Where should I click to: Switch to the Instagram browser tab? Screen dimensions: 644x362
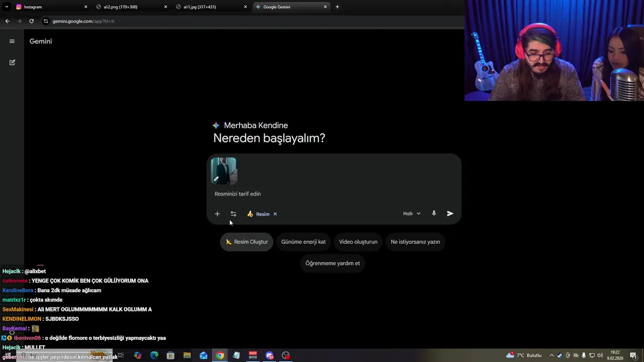click(50, 7)
